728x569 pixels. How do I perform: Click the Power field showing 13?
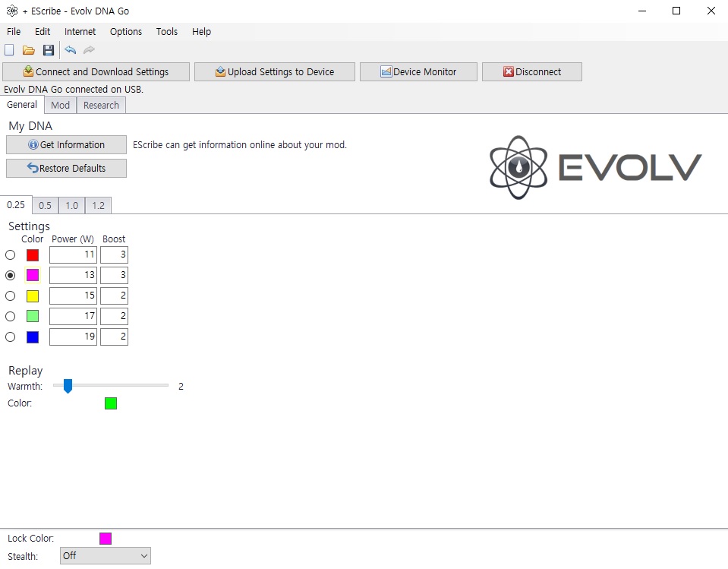(x=73, y=275)
